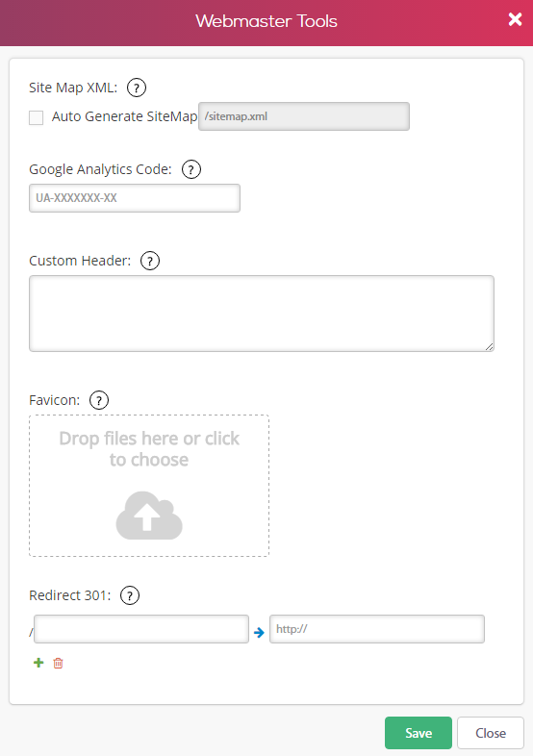This screenshot has width=533, height=756.
Task: Open help for Site Map XML
Action: point(137,88)
